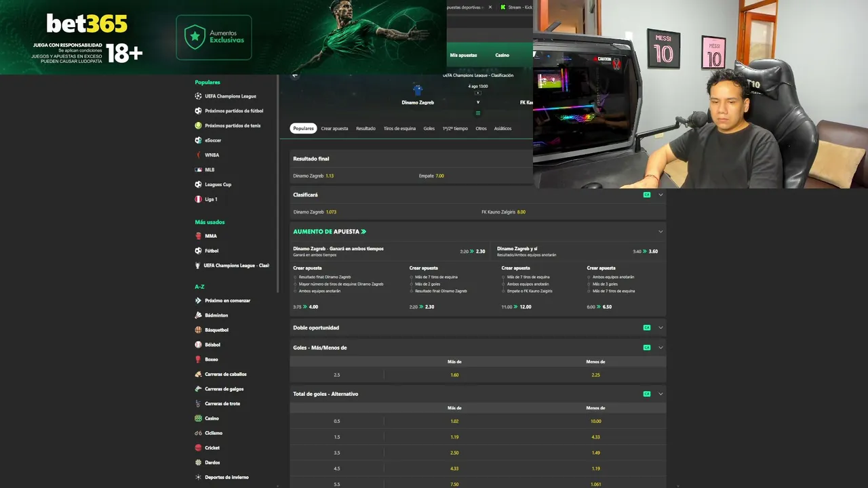Click the live stream icon under match time
The image size is (868, 488).
(x=478, y=93)
